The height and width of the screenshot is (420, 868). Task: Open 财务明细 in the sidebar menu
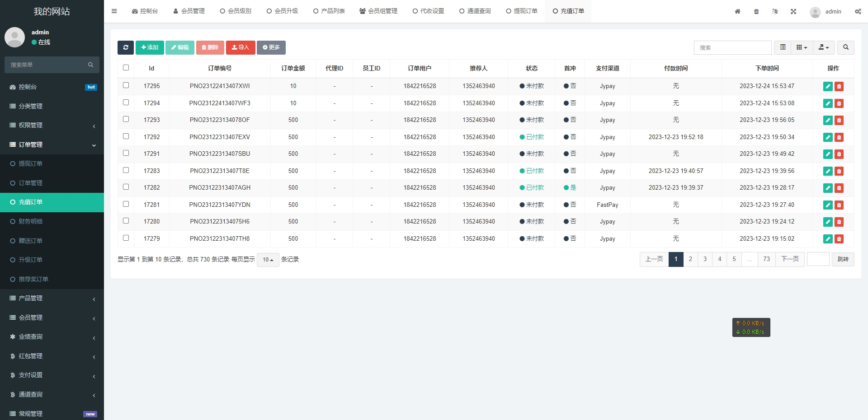pos(31,221)
